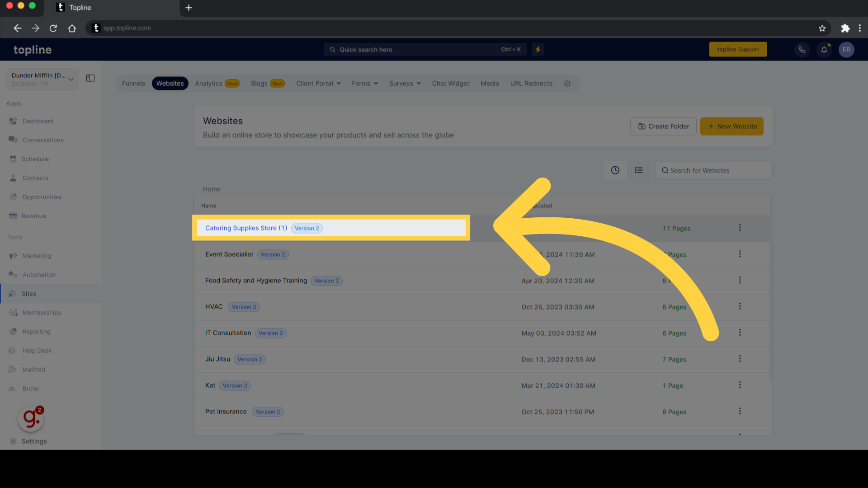Click 7 Pages in Jiu Jitsu row
This screenshot has width=868, height=488.
click(674, 360)
